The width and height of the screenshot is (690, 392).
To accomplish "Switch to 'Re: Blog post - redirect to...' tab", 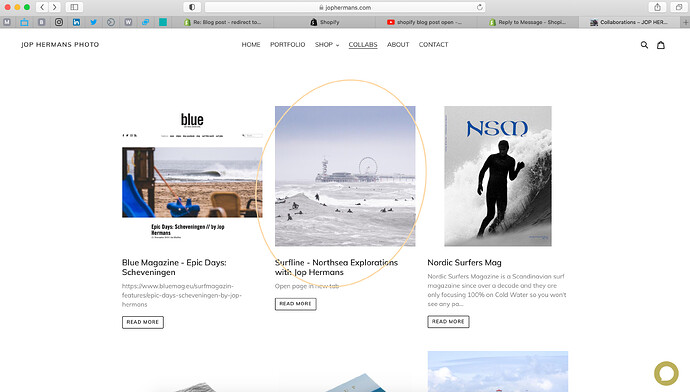I will tap(223, 22).
